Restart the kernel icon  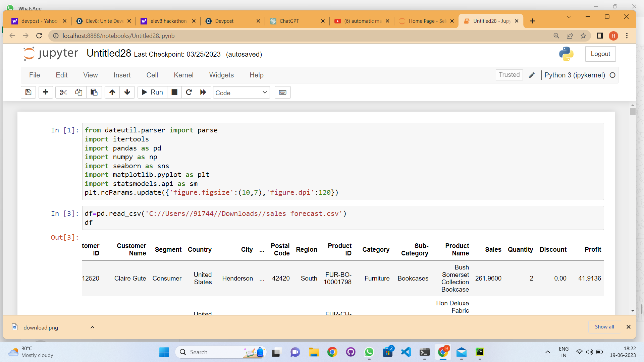189,92
